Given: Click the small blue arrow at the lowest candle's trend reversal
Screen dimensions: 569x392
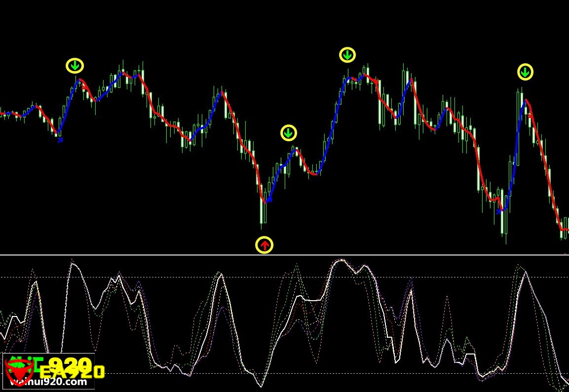Looking at the screenshot, I should click(x=269, y=200).
